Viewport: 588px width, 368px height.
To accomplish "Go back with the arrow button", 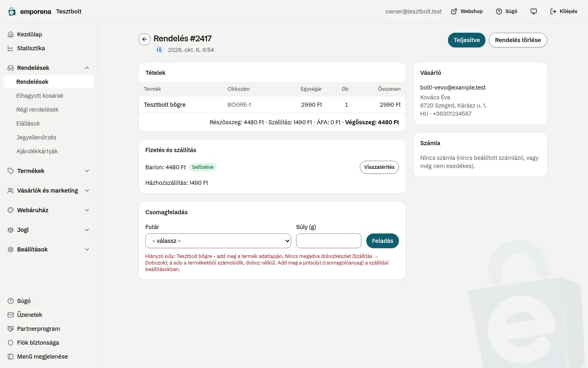I will click(145, 39).
